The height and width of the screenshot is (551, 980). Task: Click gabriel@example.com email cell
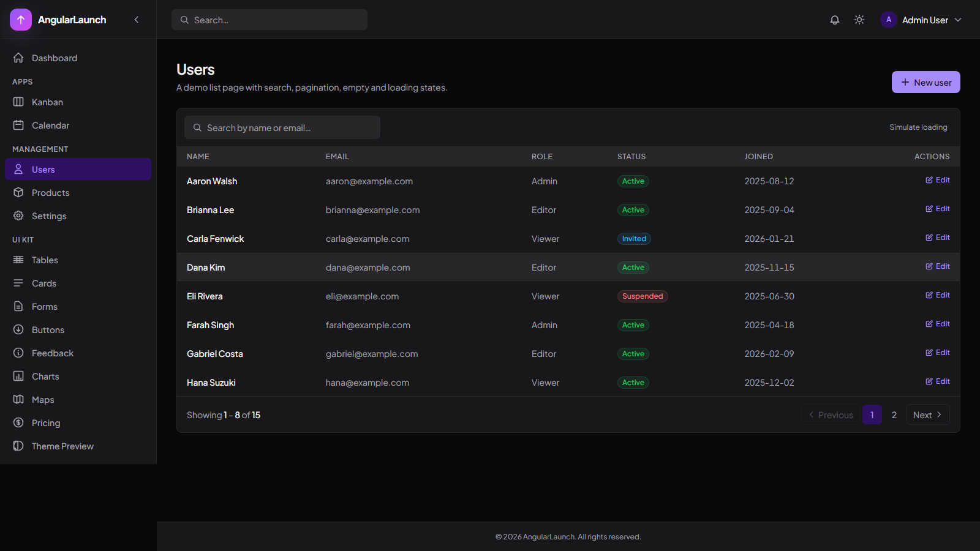[372, 354]
